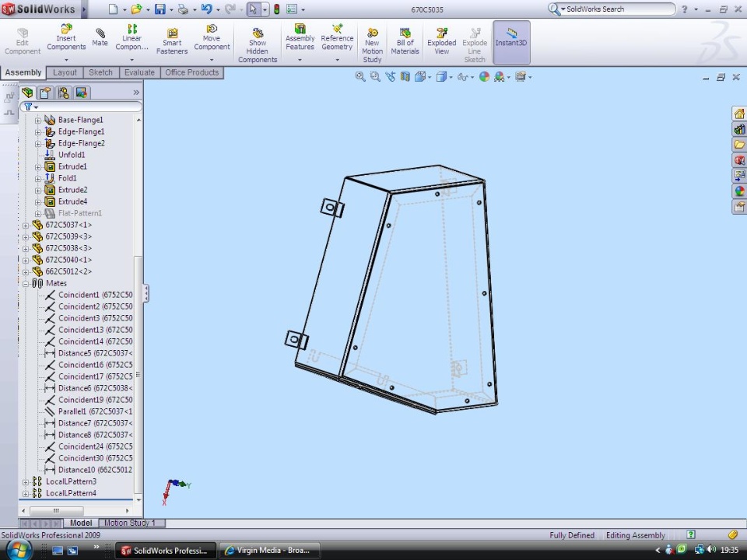Open the PropertyManager tab
Viewport: 747px width, 560px height.
tap(45, 93)
